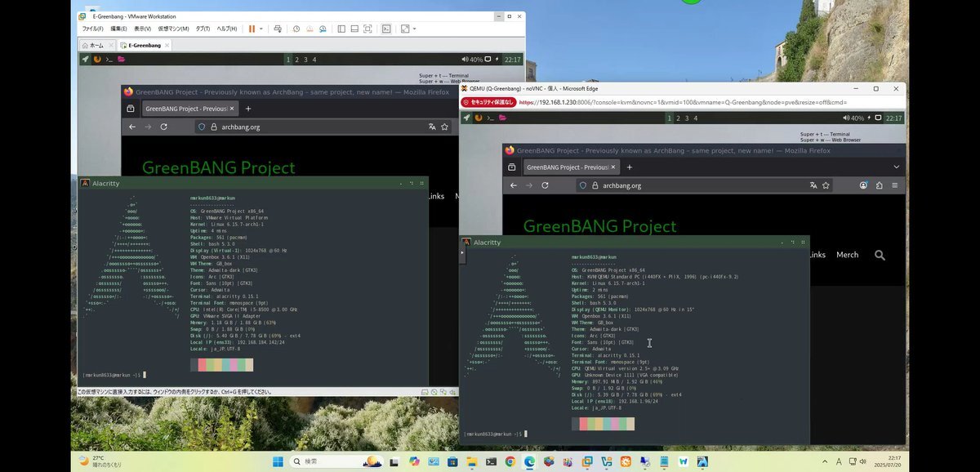This screenshot has width=980, height=472.
Task: Click the search magnifier on the QEMU guest webpage
Action: tap(880, 255)
